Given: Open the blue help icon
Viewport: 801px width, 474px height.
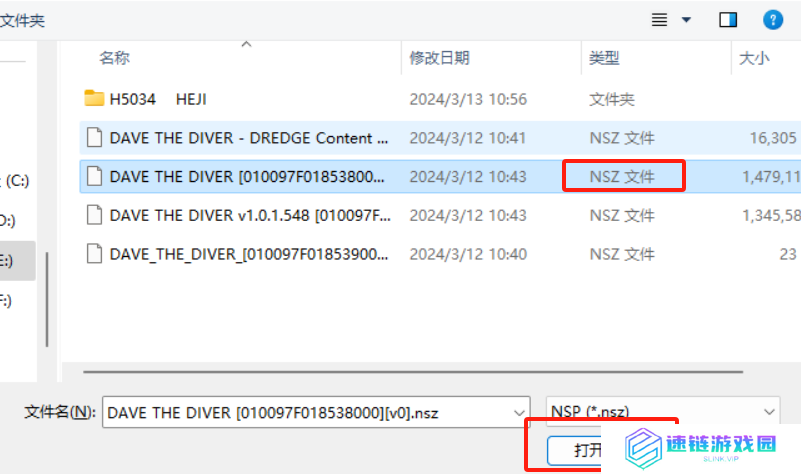Looking at the screenshot, I should (773, 20).
